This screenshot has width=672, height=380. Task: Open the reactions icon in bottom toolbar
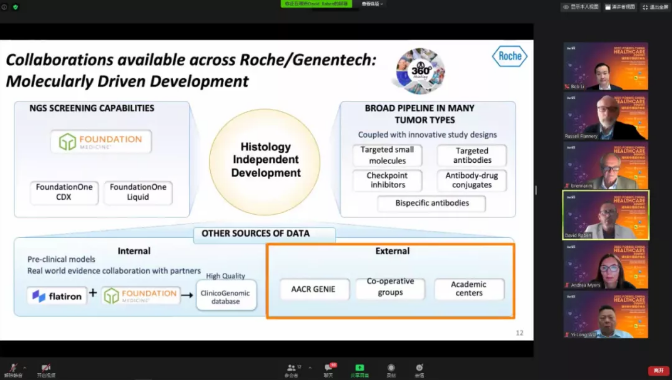[x=419, y=370]
